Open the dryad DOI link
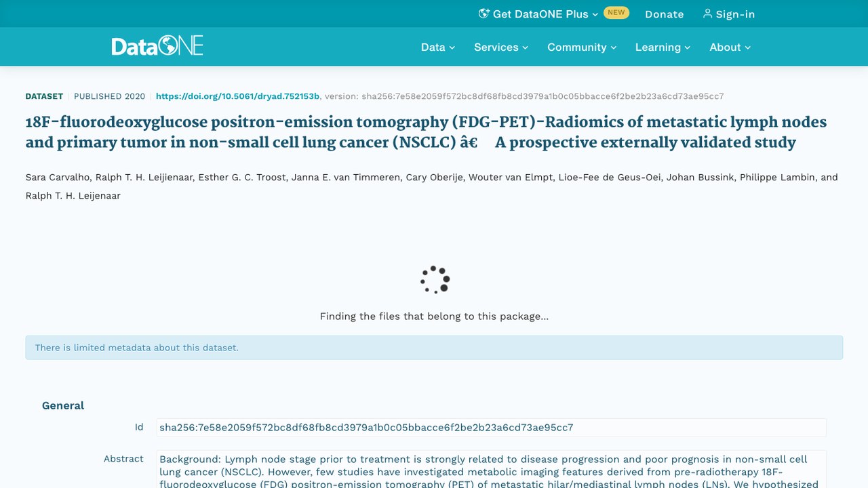This screenshot has width=868, height=488. point(237,96)
